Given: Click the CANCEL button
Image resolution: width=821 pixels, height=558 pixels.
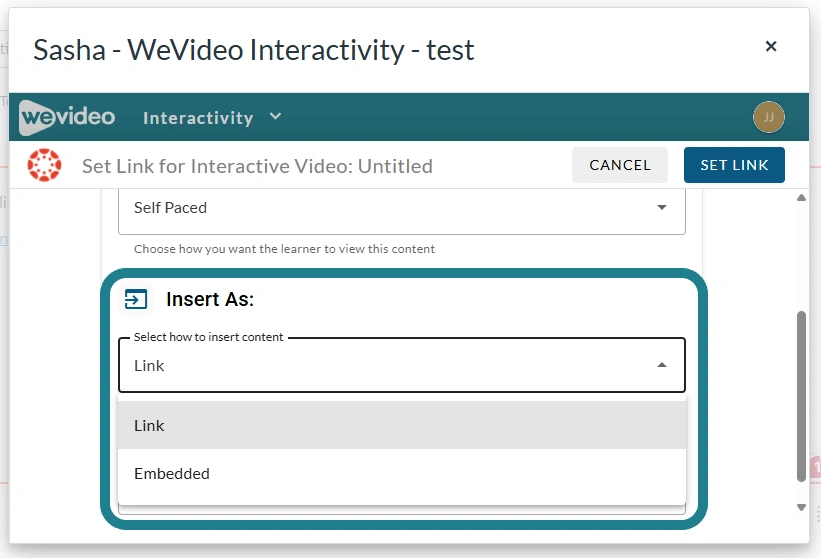Looking at the screenshot, I should tap(620, 165).
